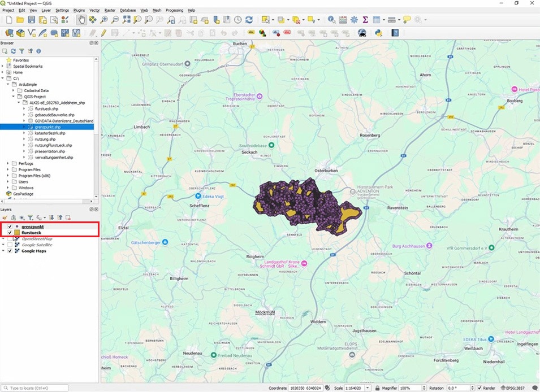This screenshot has height=392, width=540.
Task: Select nutzung.shp in the Browser tree
Action: coord(46,139)
